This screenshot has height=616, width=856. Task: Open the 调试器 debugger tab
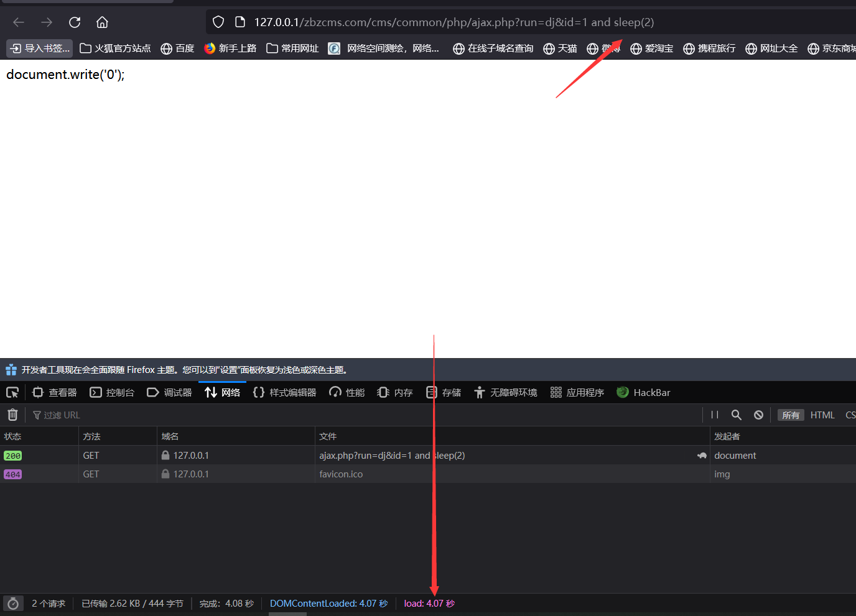(x=169, y=392)
